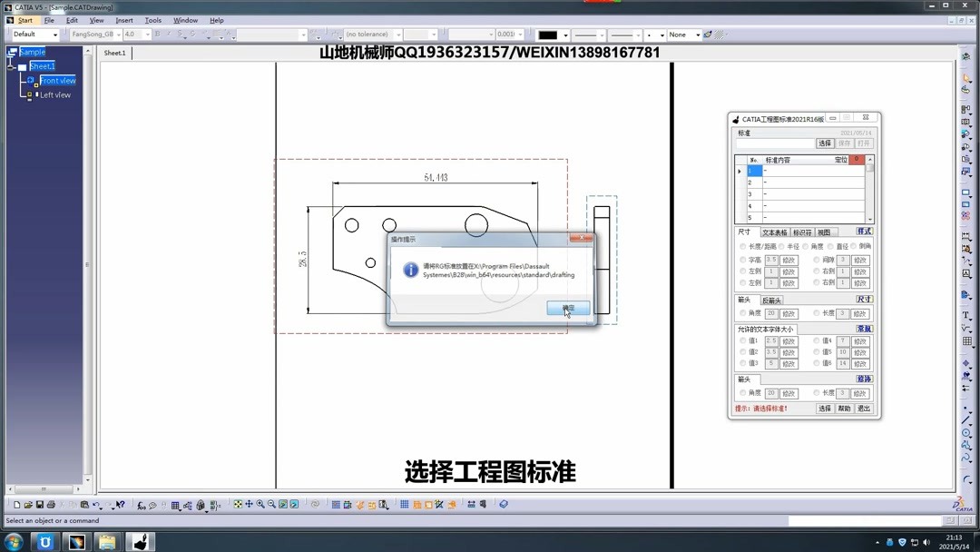This screenshot has height=552, width=980.
Task: Select the Zoom In magnifier tool
Action: 260,504
